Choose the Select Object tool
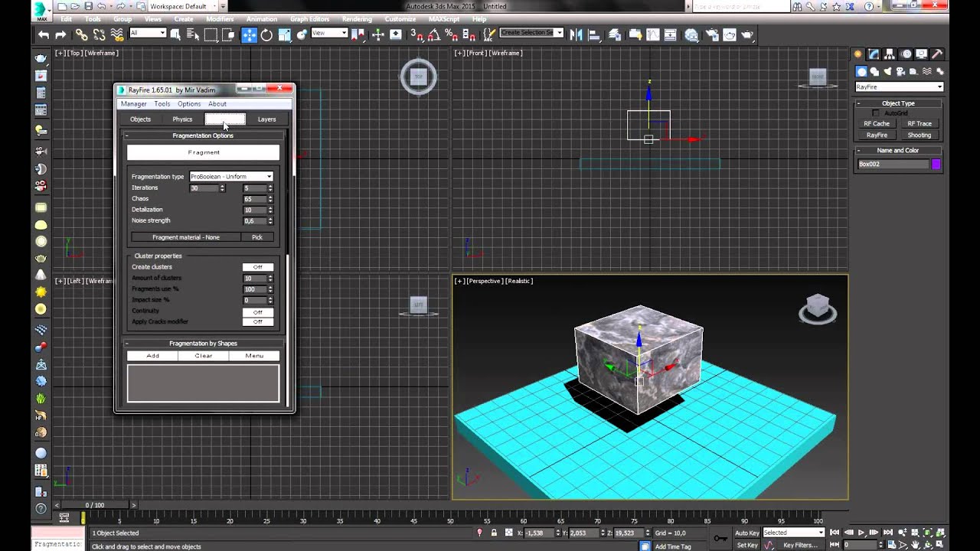Image resolution: width=980 pixels, height=551 pixels. [175, 34]
